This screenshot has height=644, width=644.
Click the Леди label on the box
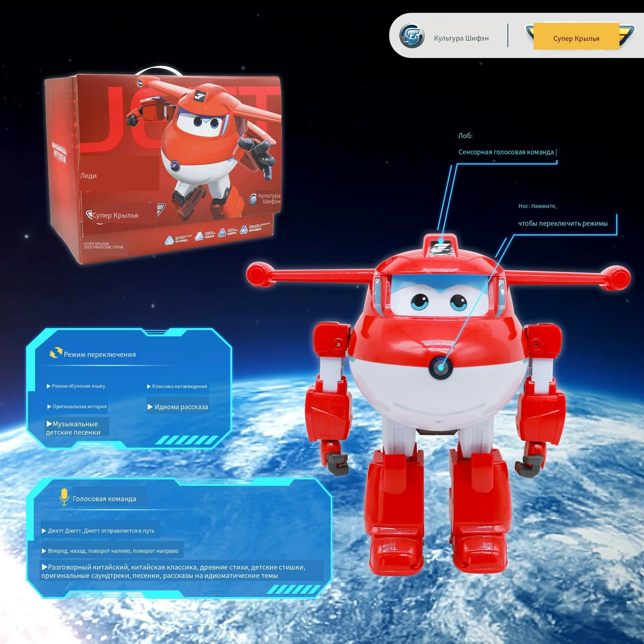pyautogui.click(x=88, y=176)
